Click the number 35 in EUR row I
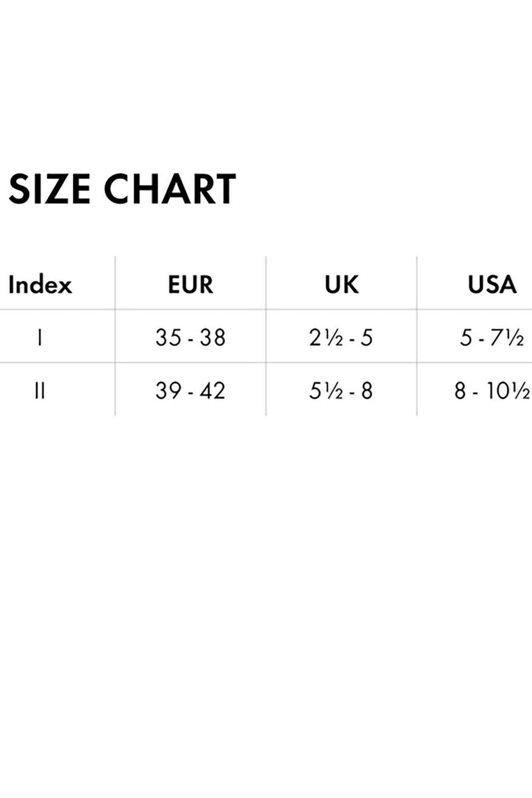 (168, 338)
